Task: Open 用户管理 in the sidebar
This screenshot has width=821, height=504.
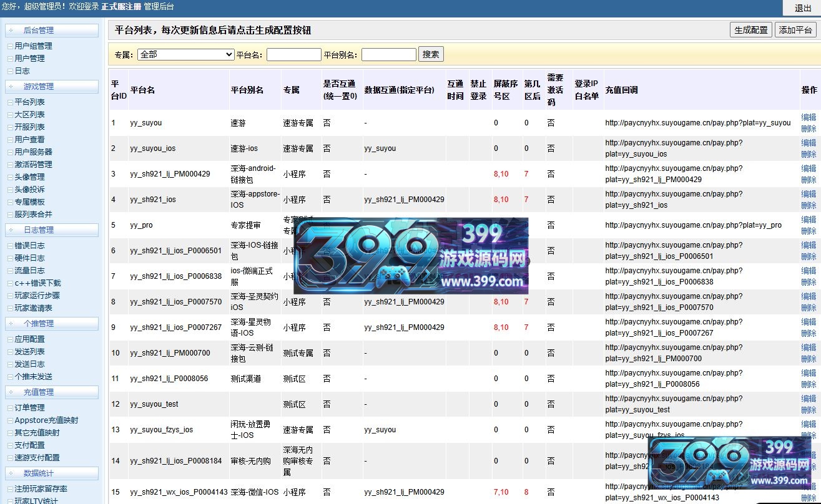Action: click(x=30, y=59)
